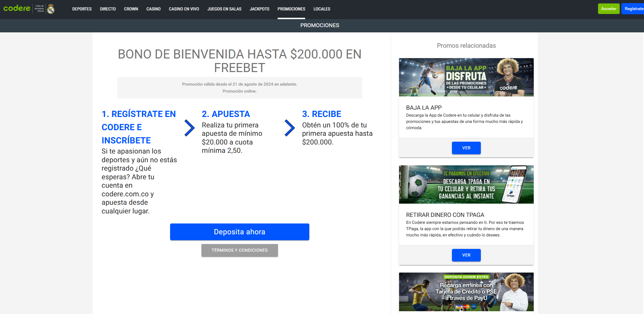
Task: Select the PROMOCIONES nav tab
Action: (x=291, y=9)
